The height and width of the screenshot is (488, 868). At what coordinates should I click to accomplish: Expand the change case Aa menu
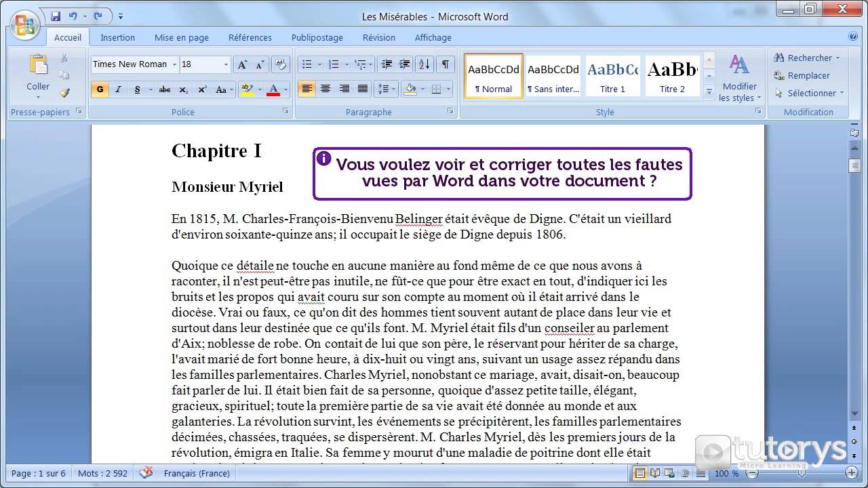(x=224, y=89)
